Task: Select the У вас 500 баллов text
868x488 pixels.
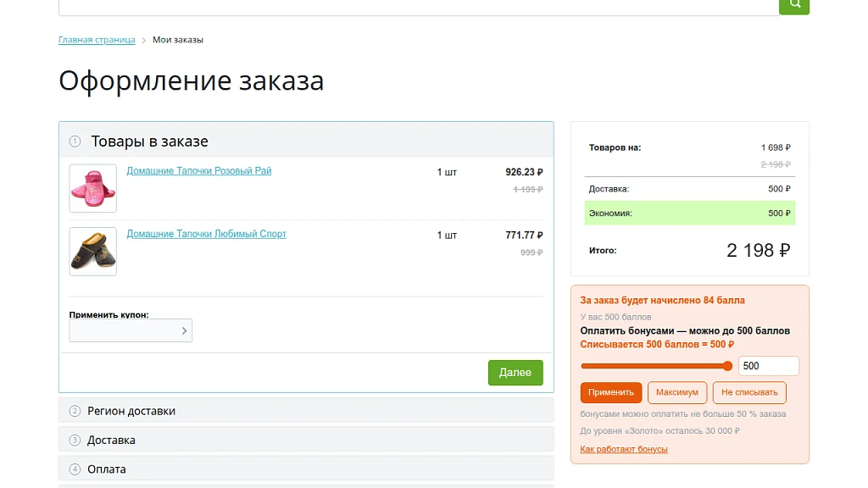Action: [615, 317]
